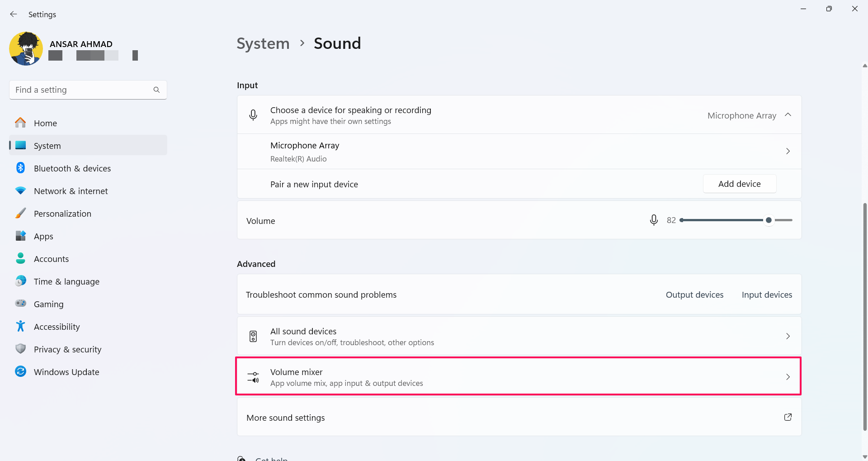
Task: Open Microphone Array device properties
Action: point(519,152)
